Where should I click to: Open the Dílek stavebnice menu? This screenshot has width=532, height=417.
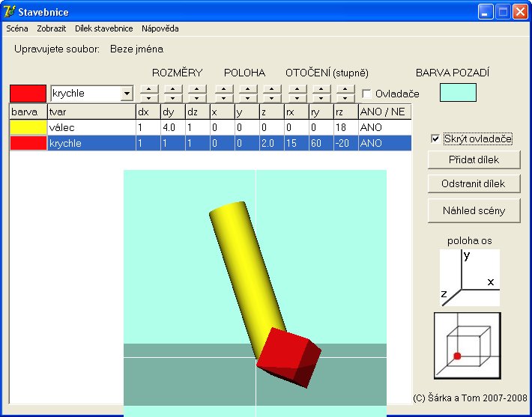(104, 28)
